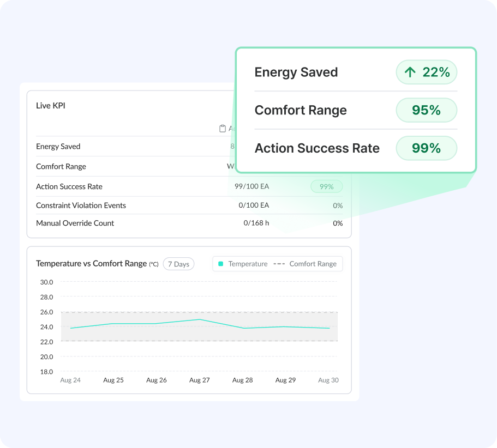
Task: Click the dashed Comfort Range legend marker
Action: point(279,264)
